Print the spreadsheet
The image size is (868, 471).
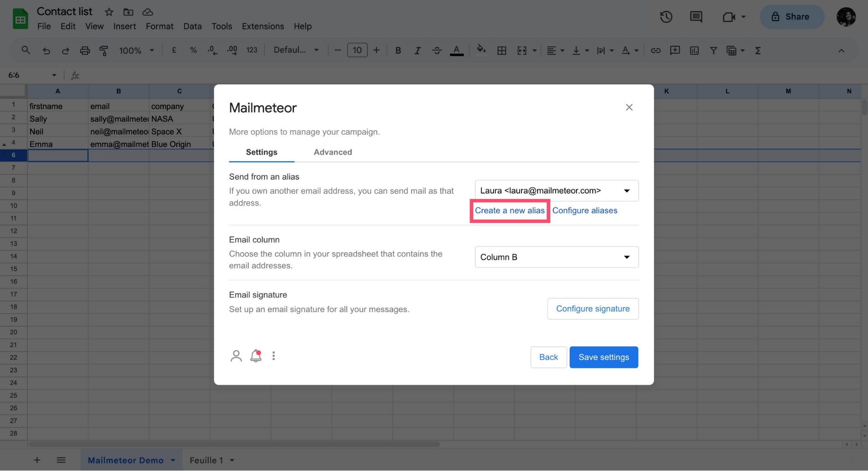pyautogui.click(x=85, y=50)
